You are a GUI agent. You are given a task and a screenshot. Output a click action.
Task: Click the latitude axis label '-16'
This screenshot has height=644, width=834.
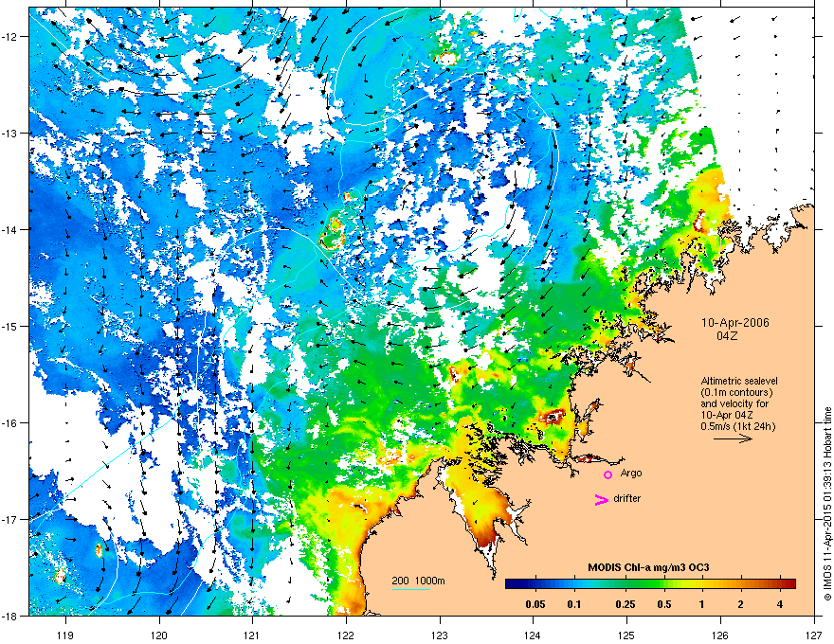pyautogui.click(x=11, y=423)
